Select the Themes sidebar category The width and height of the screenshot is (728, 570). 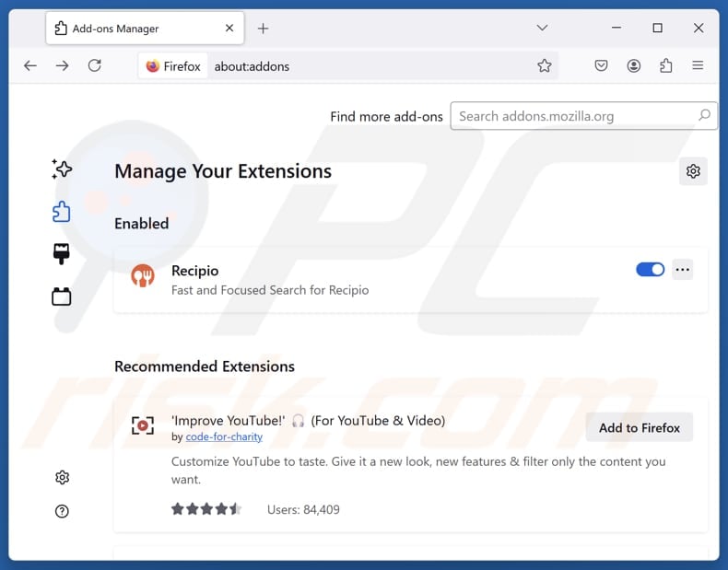[62, 254]
